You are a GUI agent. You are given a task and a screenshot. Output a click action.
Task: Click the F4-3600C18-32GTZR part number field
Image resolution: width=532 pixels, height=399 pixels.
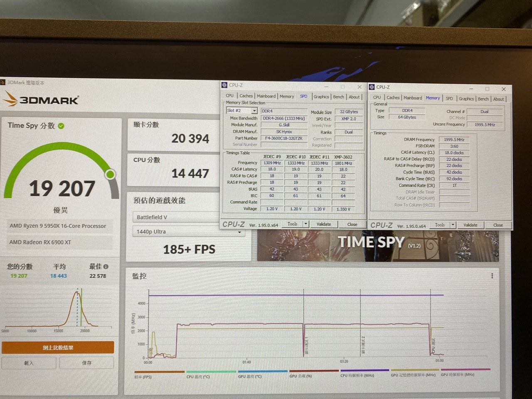click(x=284, y=138)
